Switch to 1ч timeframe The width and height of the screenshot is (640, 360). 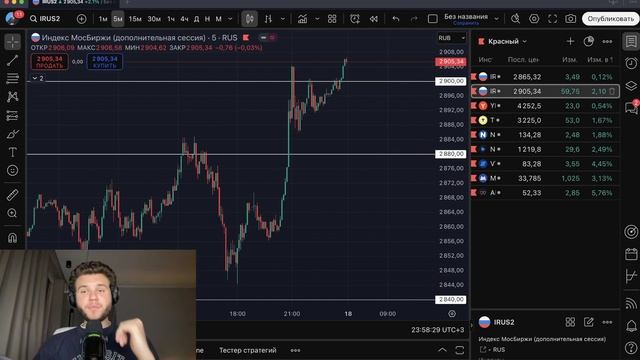[x=171, y=19]
